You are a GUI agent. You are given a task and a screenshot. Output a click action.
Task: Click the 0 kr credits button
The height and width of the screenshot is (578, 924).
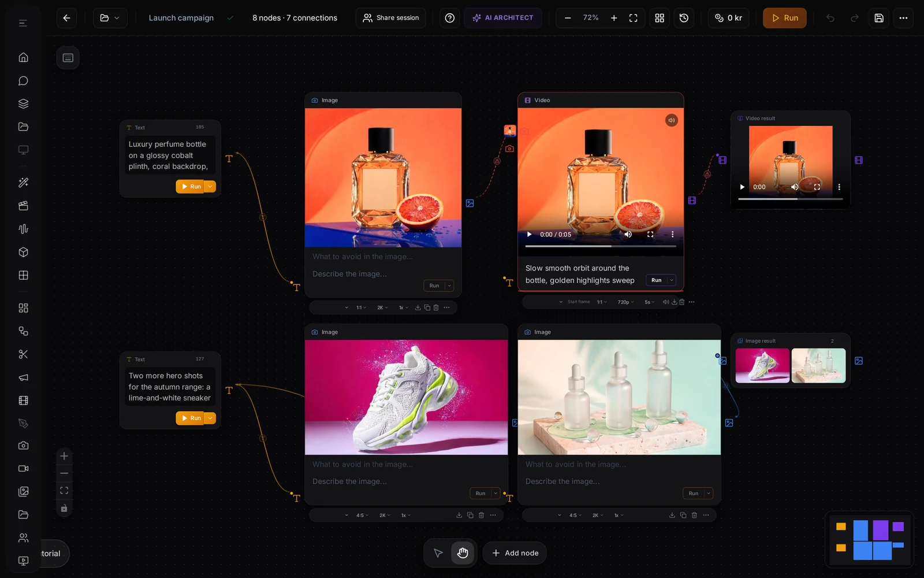728,18
